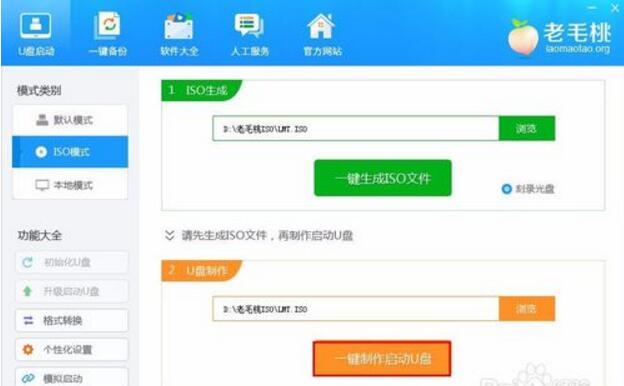Click the orange gear settings icon

pyautogui.click(x=28, y=349)
